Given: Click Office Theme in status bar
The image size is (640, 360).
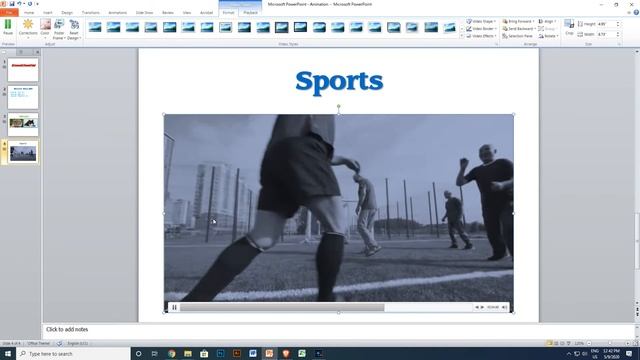Looking at the screenshot, I should (x=39, y=343).
